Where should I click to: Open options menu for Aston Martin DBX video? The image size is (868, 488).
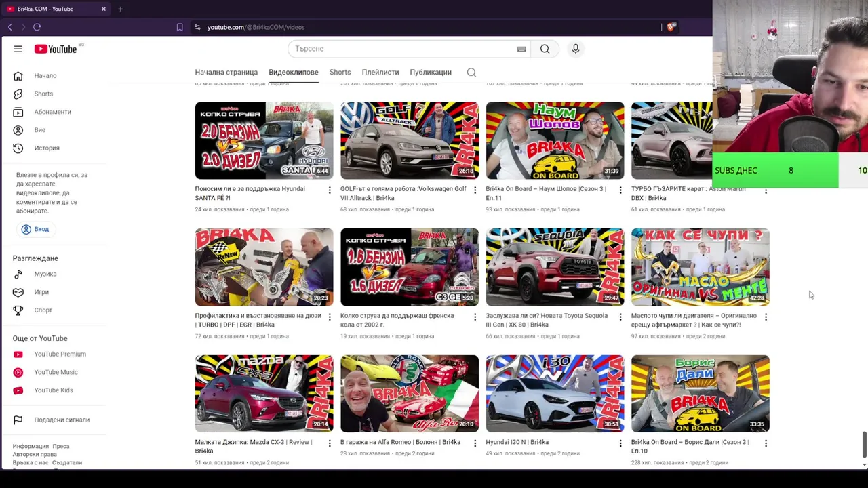click(766, 190)
